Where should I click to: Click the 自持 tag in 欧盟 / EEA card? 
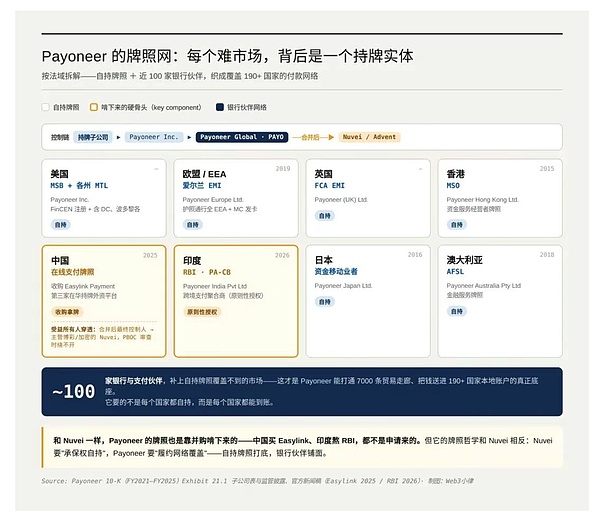pos(192,225)
